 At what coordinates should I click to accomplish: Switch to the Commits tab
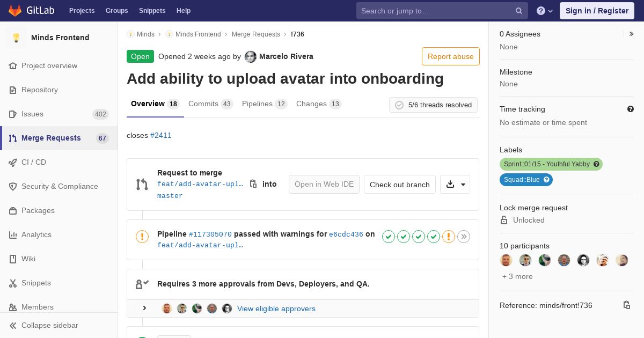pyautogui.click(x=211, y=104)
